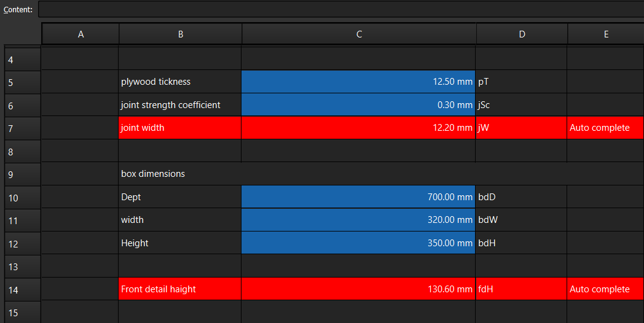Select column A header

(x=80, y=35)
